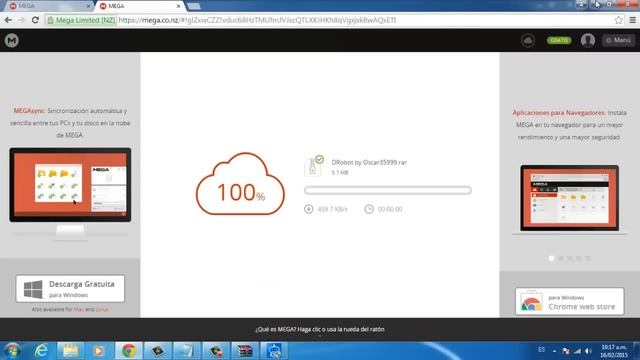Open WinRAR taskbar icon
This screenshot has width=640, height=360.
pyautogui.click(x=245, y=351)
